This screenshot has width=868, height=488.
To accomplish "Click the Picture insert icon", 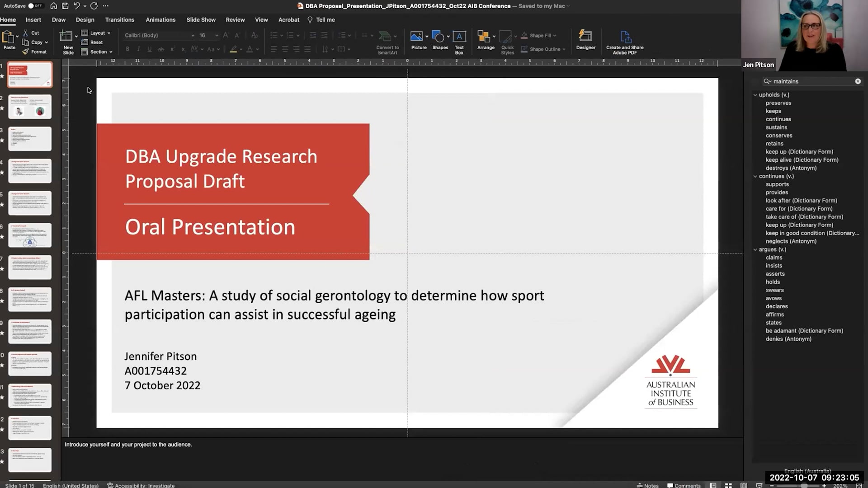I will coord(416,37).
